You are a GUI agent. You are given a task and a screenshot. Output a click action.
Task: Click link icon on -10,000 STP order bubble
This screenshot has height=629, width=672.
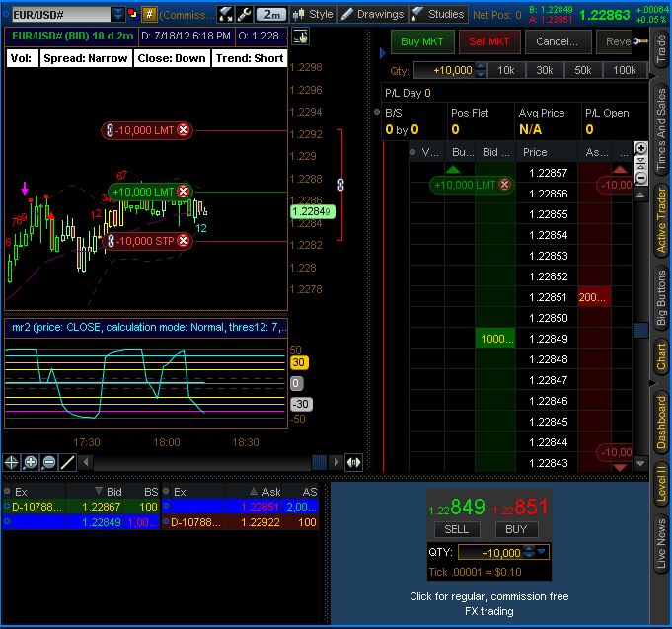tap(111, 241)
